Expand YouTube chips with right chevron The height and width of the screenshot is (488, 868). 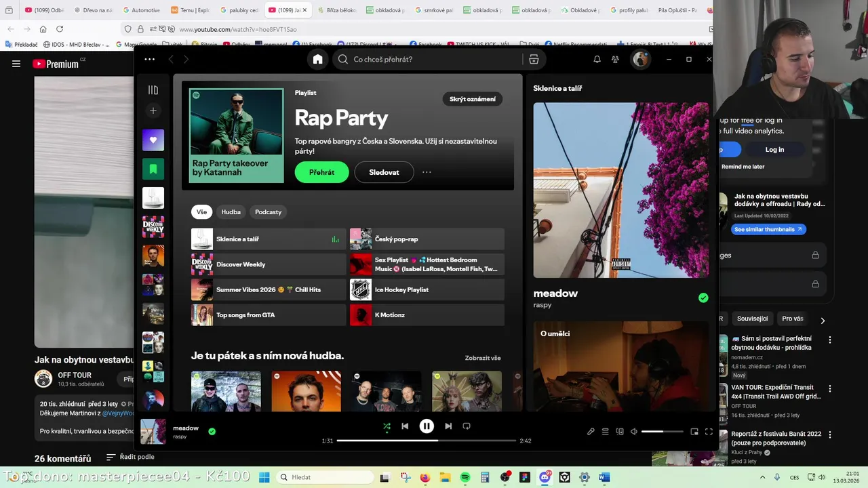point(823,321)
